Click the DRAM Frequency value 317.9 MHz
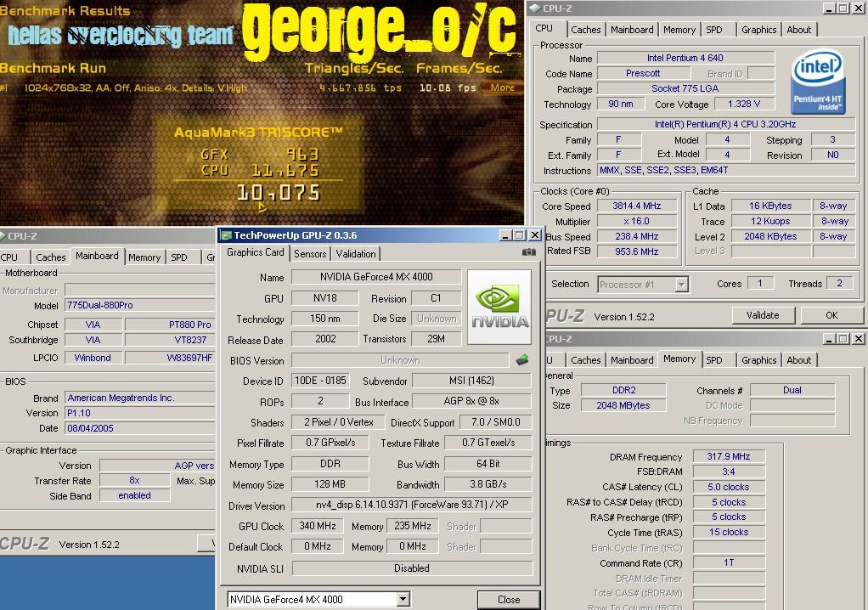Screen dimensions: 868x610 729,457
